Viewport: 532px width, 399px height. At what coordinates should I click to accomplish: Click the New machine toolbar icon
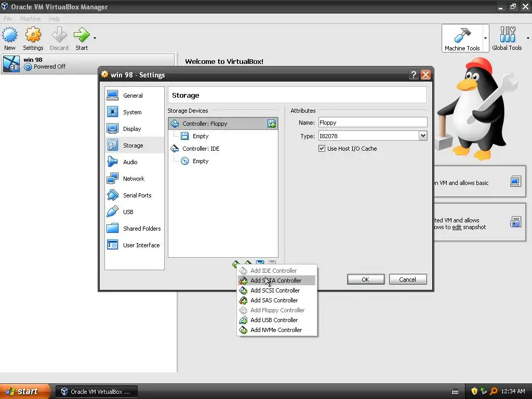click(x=9, y=38)
